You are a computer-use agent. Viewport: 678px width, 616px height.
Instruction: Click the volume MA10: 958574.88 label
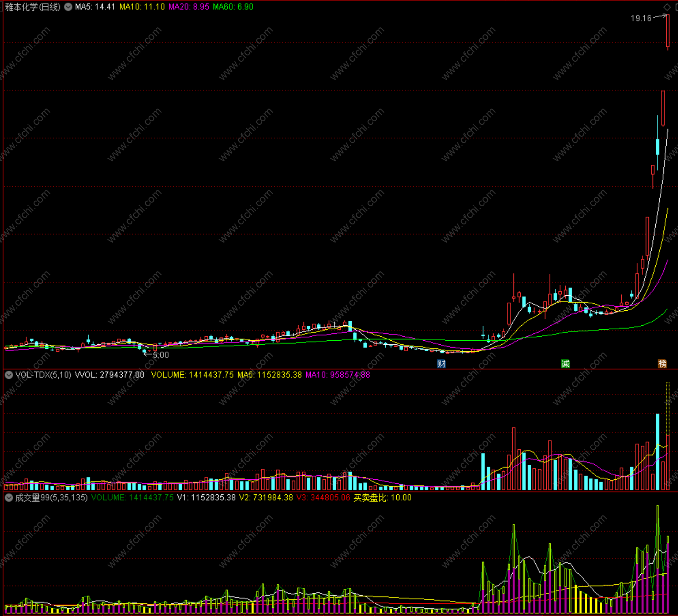point(338,375)
